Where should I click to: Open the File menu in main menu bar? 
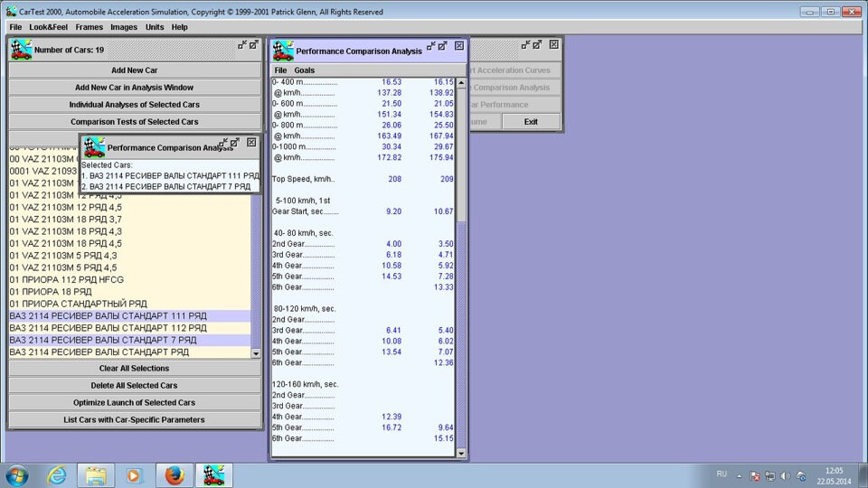15,27
